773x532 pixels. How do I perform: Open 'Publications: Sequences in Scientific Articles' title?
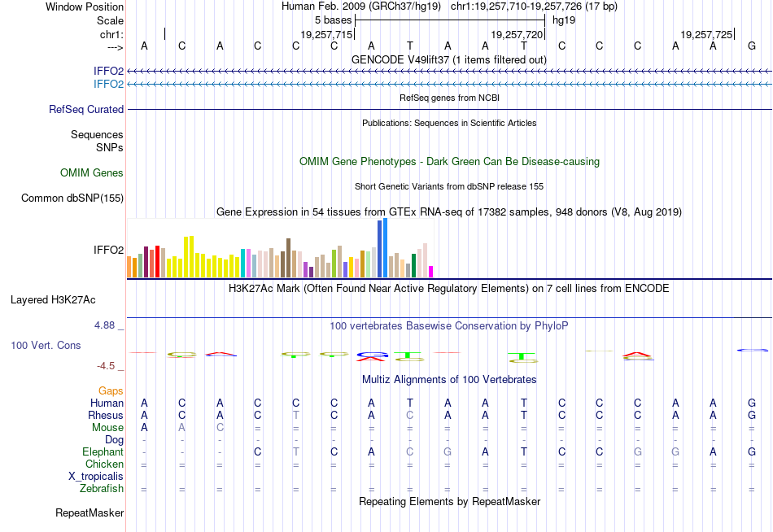point(449,123)
